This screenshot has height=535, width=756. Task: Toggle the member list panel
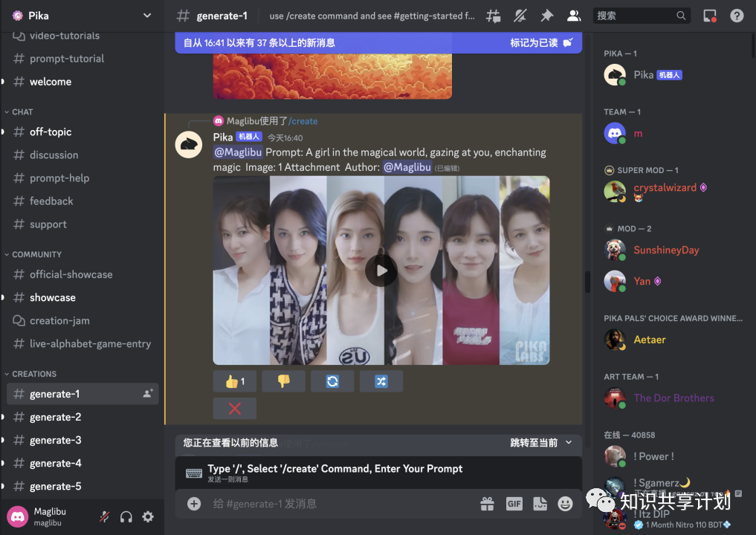coord(574,16)
